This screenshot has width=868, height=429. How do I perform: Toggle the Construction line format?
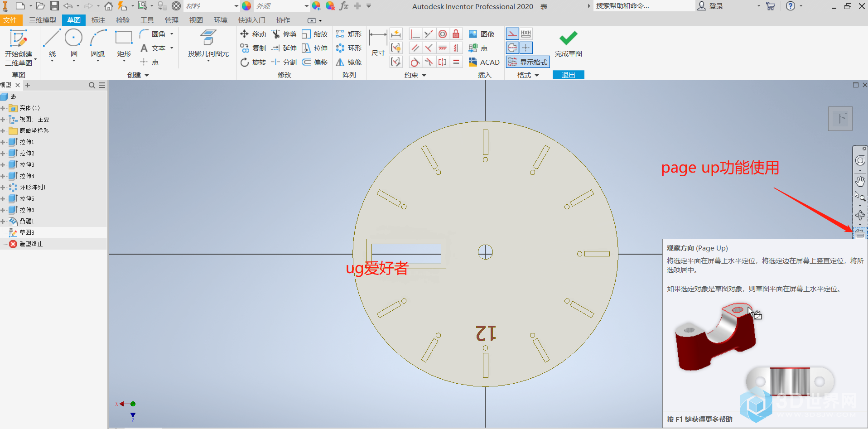(x=512, y=34)
